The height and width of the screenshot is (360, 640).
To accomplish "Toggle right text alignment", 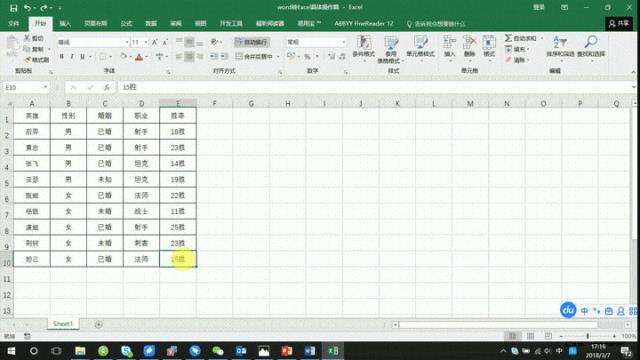I will coord(200,56).
